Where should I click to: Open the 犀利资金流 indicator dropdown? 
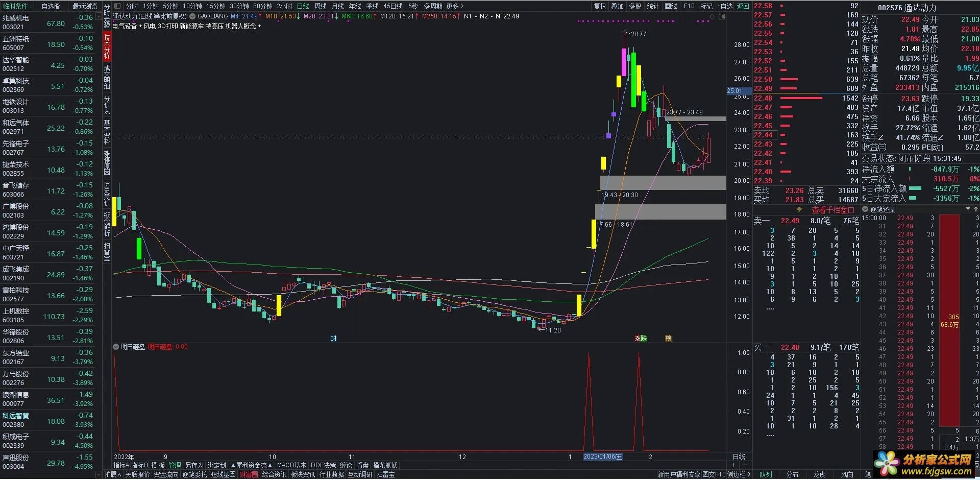[x=252, y=465]
